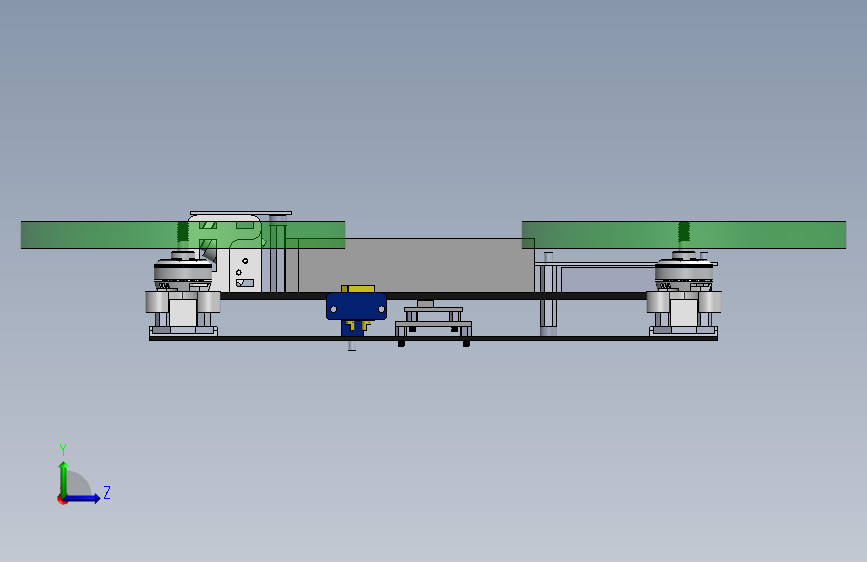Click the Z label on the coordinate triad
Viewport: 867px width, 562px height.
click(x=107, y=492)
